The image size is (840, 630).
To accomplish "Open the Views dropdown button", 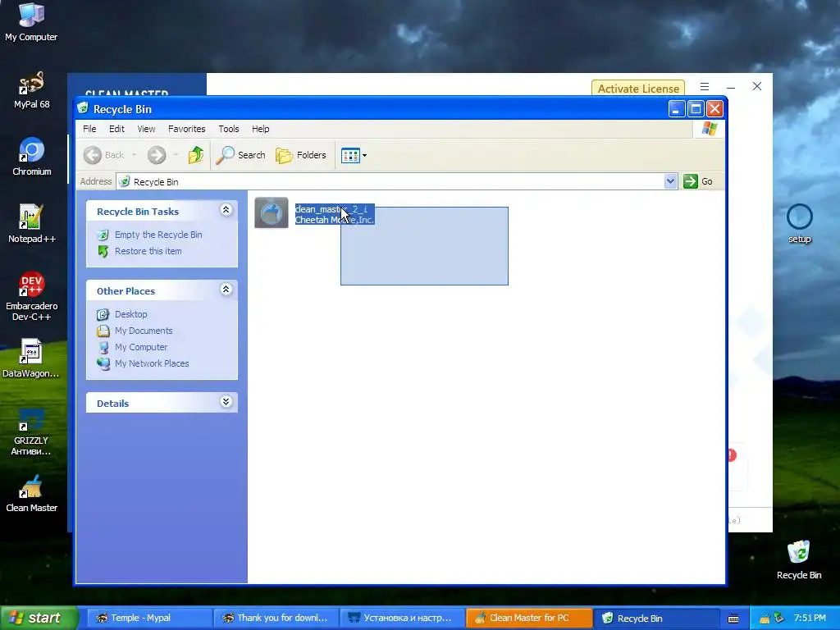I will tap(354, 155).
